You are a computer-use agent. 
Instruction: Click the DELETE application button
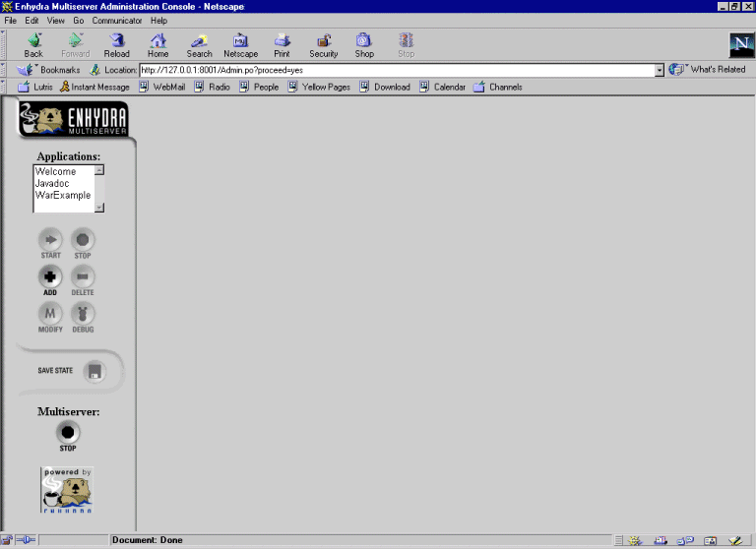83,280
